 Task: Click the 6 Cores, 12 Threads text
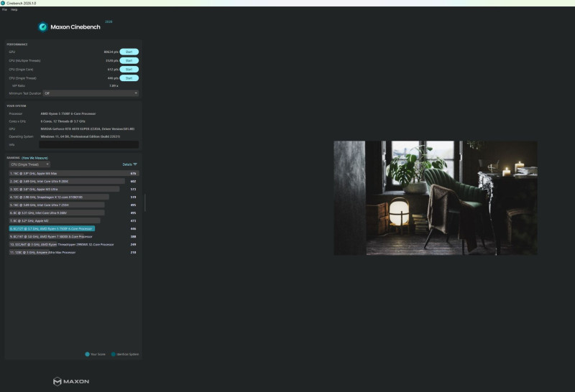coord(63,121)
